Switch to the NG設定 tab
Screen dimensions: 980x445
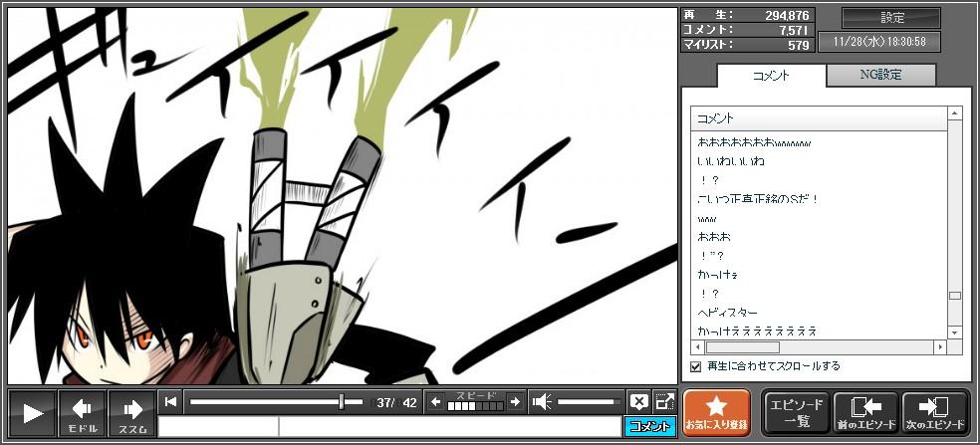coord(880,76)
